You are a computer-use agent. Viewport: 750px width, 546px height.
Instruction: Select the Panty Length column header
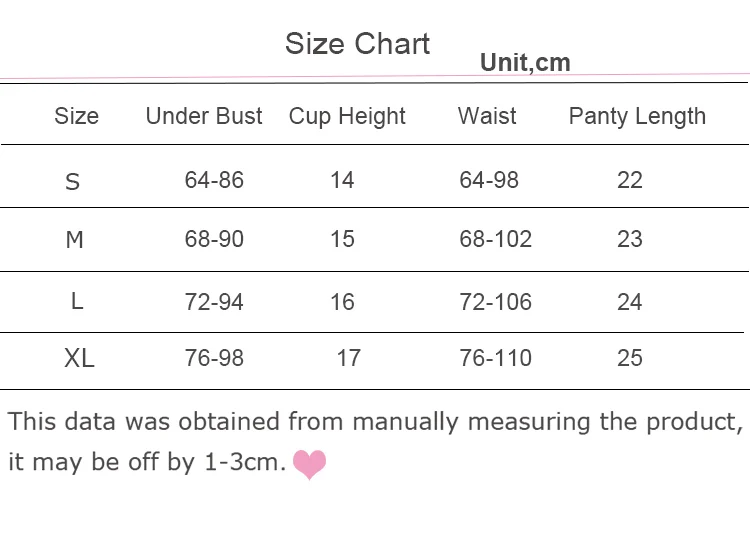tap(637, 116)
